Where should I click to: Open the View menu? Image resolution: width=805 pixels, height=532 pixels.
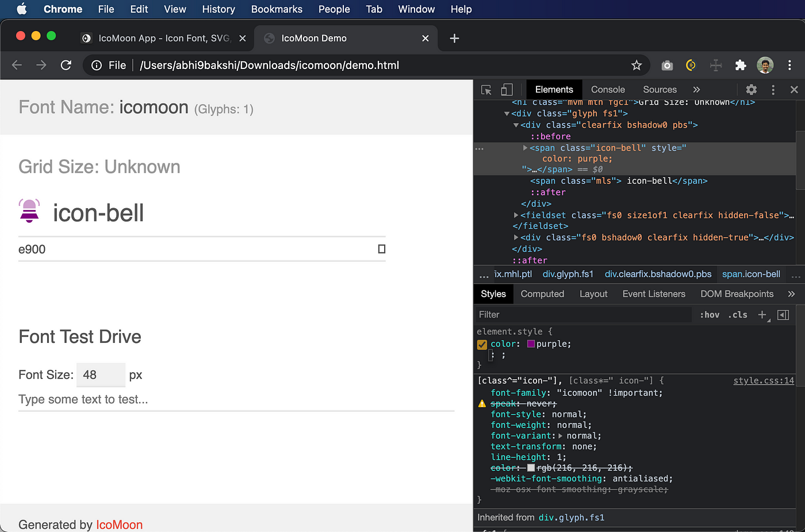(x=175, y=9)
